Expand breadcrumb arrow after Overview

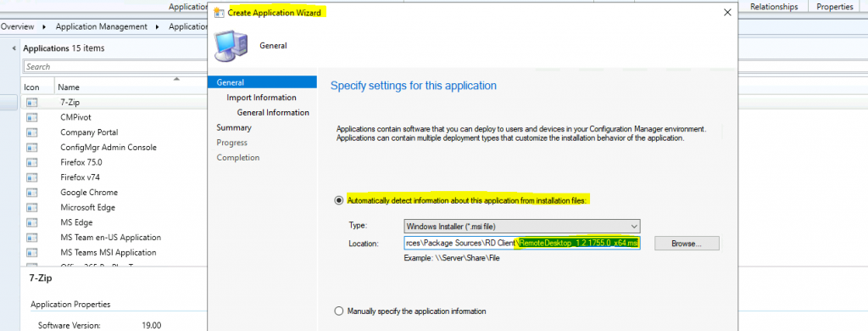[44, 26]
